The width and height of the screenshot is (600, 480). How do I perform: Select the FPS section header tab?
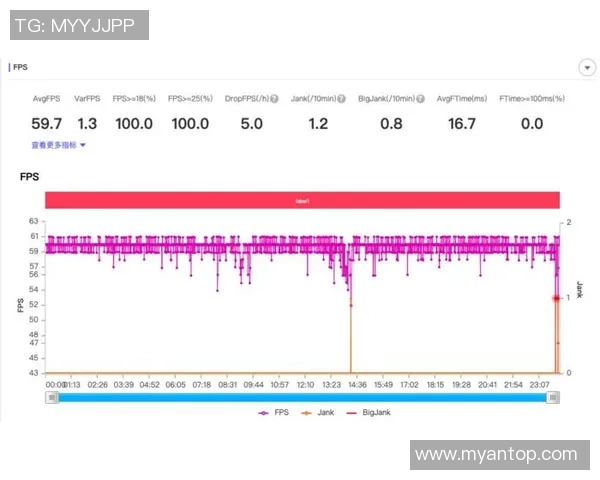[x=20, y=67]
